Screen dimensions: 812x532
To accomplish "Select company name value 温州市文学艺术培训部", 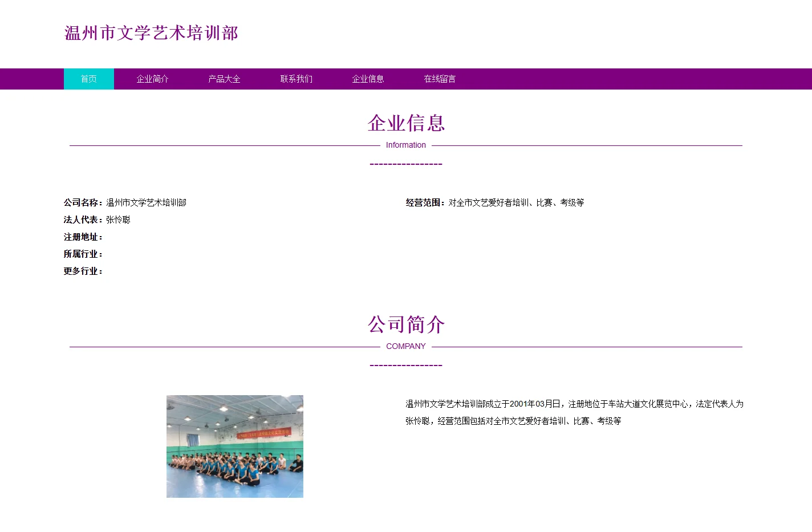I will [146, 202].
